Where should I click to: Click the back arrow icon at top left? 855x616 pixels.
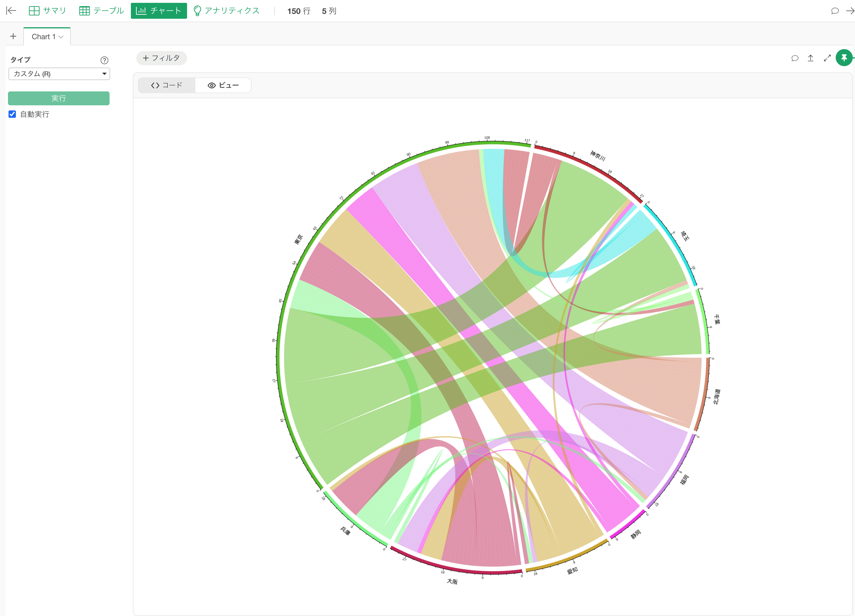11,11
